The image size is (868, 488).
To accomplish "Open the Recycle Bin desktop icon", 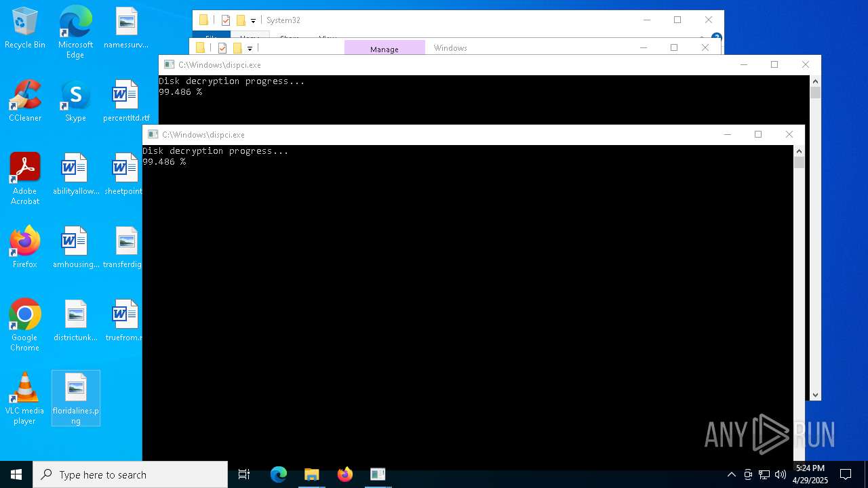I will click(25, 28).
